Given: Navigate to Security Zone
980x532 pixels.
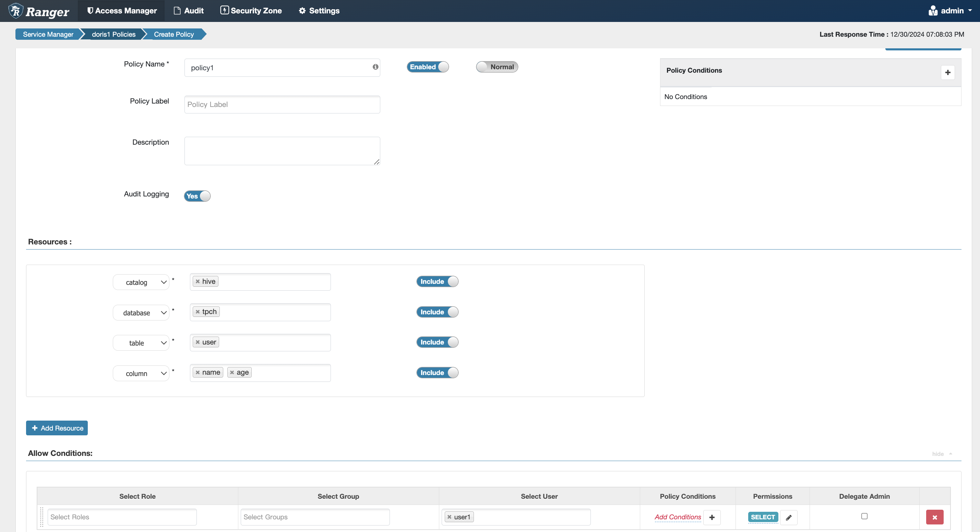Looking at the screenshot, I should (x=251, y=10).
